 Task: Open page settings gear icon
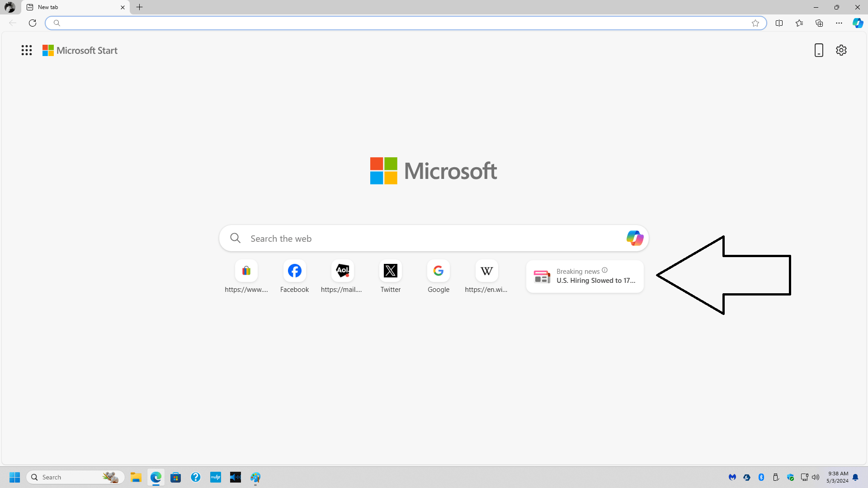pos(841,50)
